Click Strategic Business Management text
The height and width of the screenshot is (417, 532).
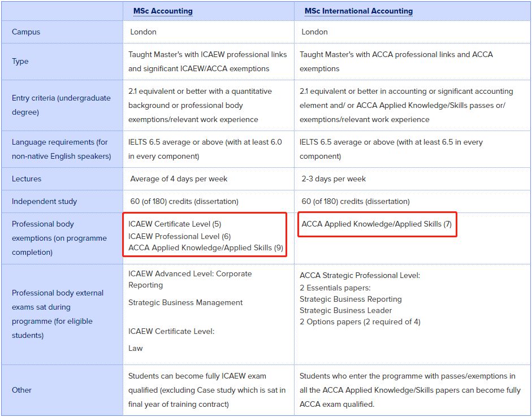coord(185,302)
